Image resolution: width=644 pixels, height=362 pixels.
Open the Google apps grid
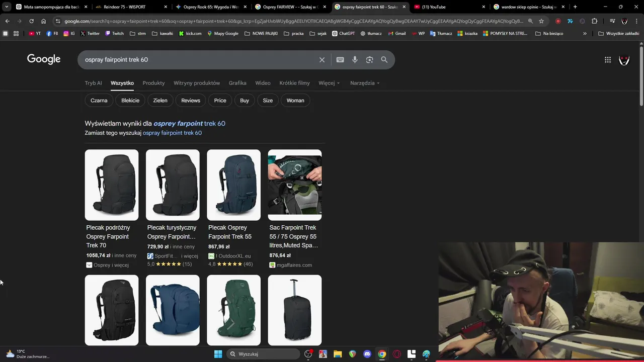[608, 60]
